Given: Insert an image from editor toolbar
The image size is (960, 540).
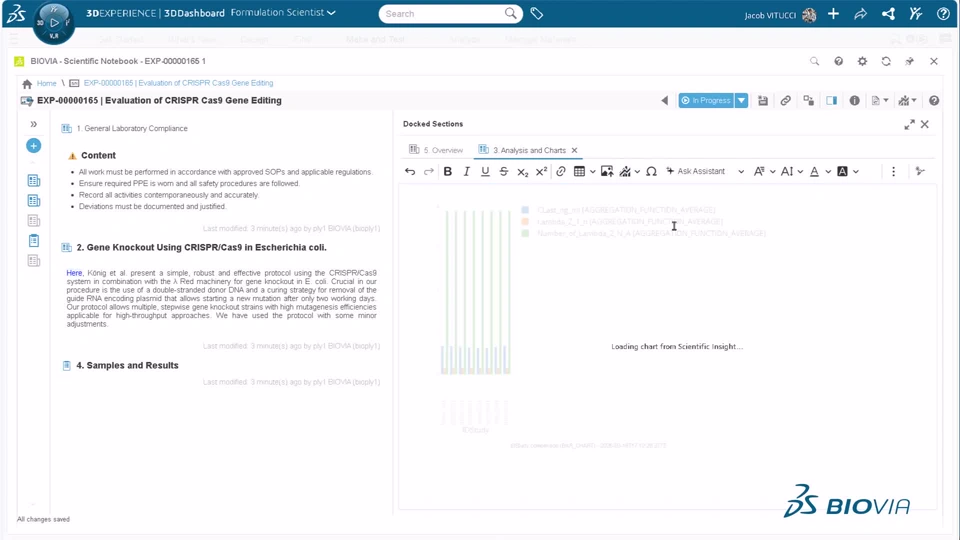Looking at the screenshot, I should (607, 171).
